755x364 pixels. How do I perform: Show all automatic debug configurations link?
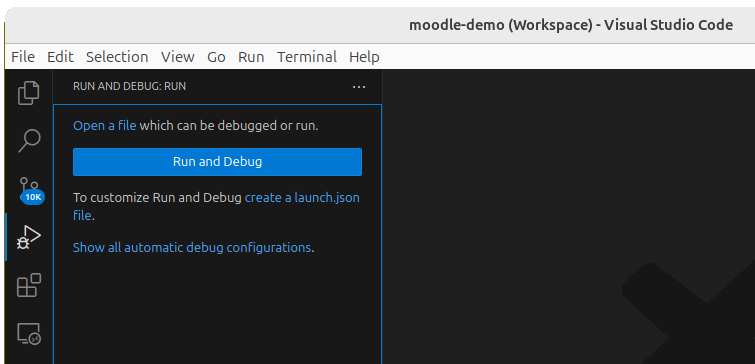(192, 247)
